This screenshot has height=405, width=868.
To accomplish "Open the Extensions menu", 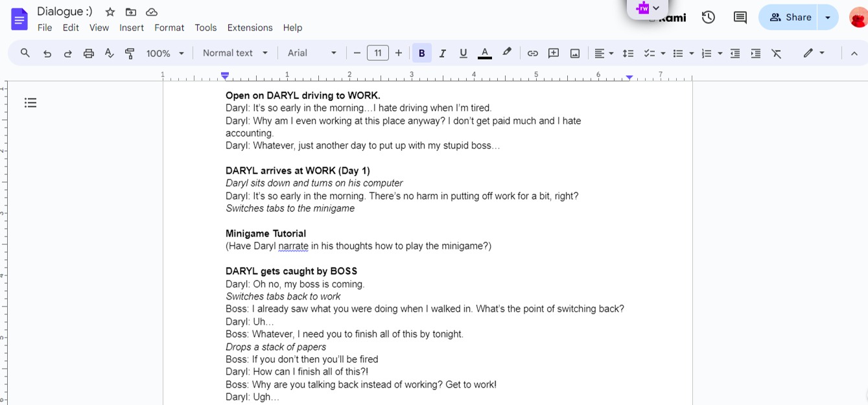I will coord(250,28).
